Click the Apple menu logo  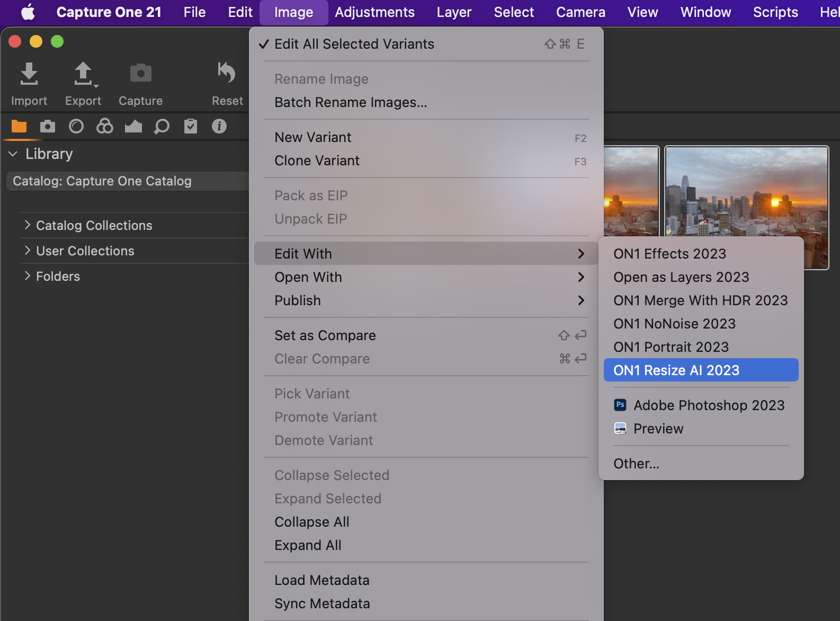[28, 12]
